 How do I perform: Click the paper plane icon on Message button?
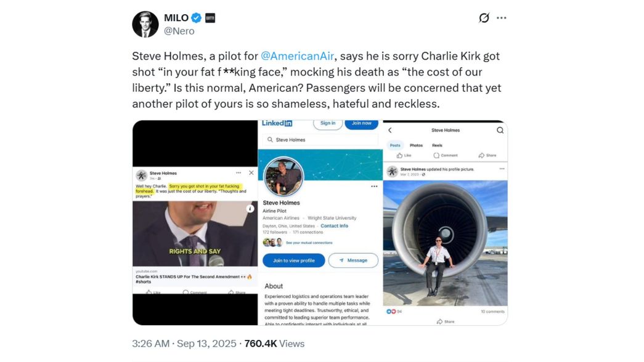tap(341, 260)
